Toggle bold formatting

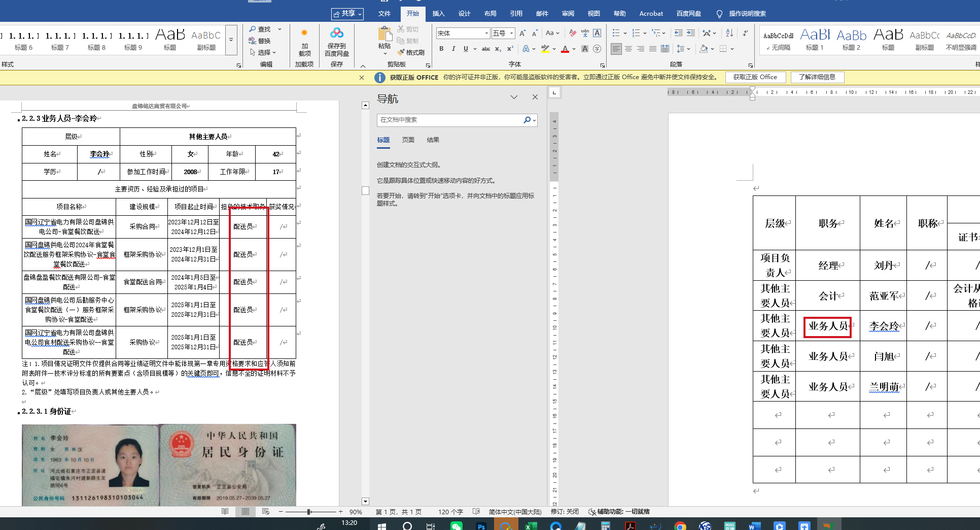441,49
